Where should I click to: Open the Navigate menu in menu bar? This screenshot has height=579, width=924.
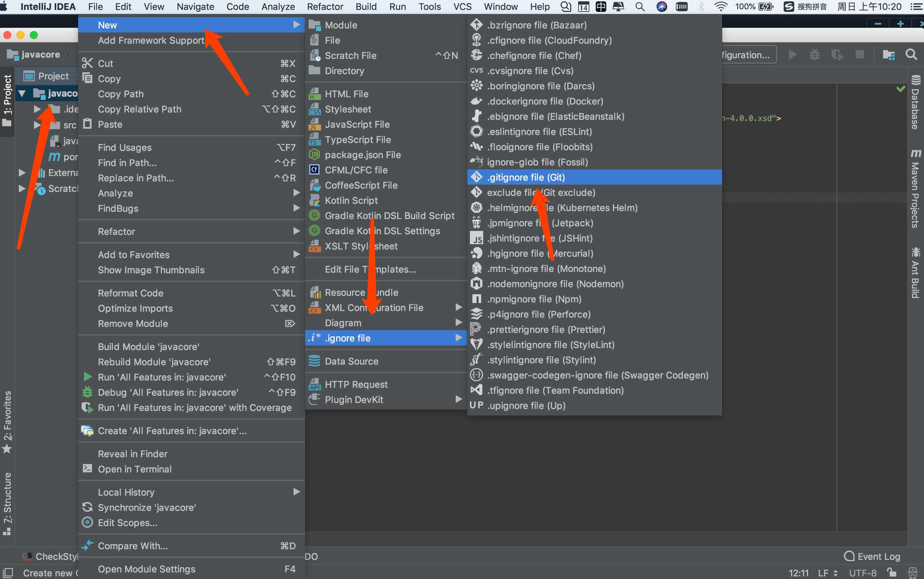click(x=195, y=7)
